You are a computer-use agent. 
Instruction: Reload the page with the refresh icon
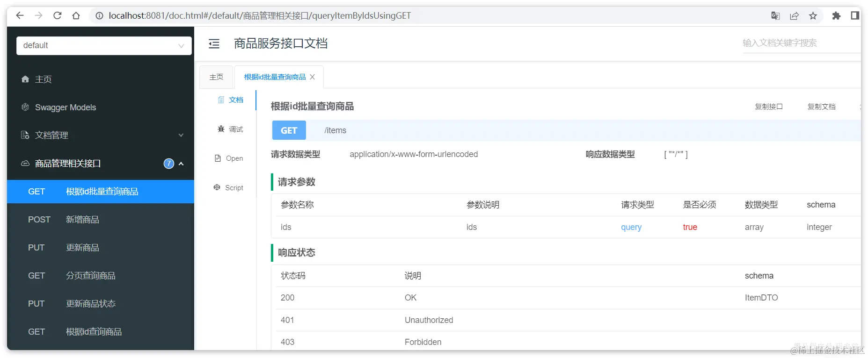57,15
